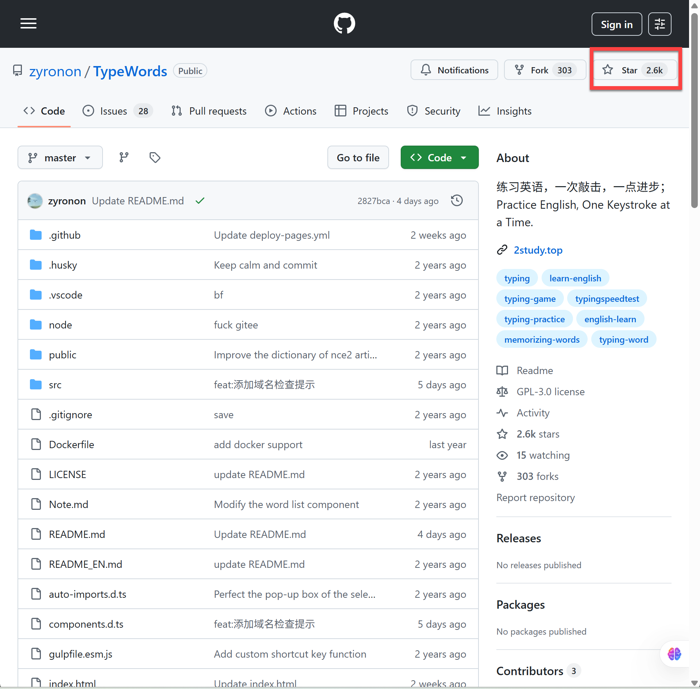Select the typing topic tag

(517, 278)
